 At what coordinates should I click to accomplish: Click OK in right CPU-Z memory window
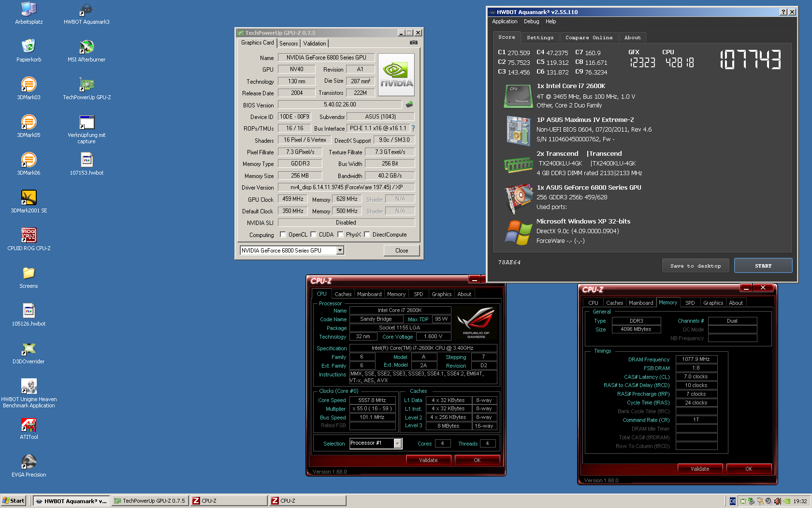[x=749, y=469]
